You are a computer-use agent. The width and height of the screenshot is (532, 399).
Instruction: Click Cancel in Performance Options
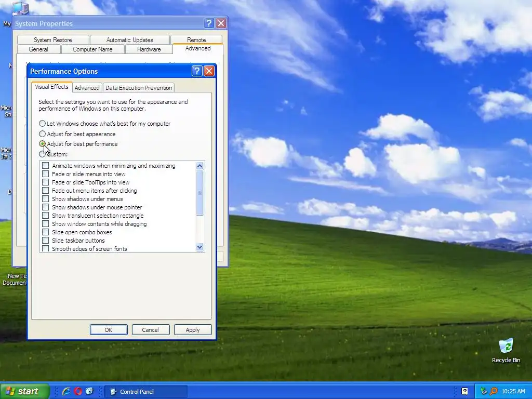click(x=151, y=330)
